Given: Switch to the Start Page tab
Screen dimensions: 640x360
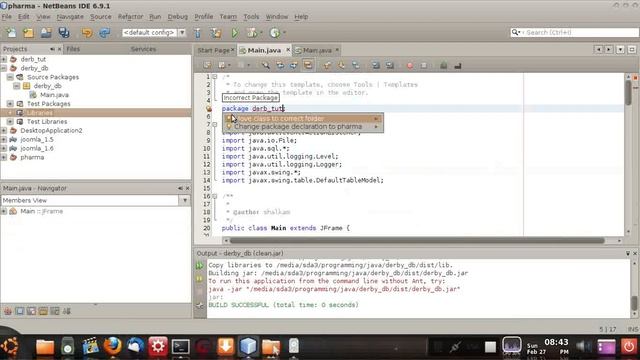Looking at the screenshot, I should 213,50.
